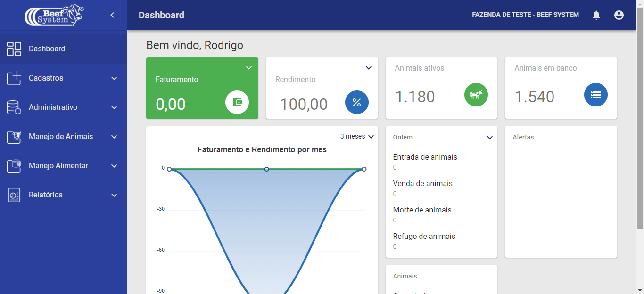Click the Bem vindo, Rodrigo greeting

pyautogui.click(x=195, y=45)
